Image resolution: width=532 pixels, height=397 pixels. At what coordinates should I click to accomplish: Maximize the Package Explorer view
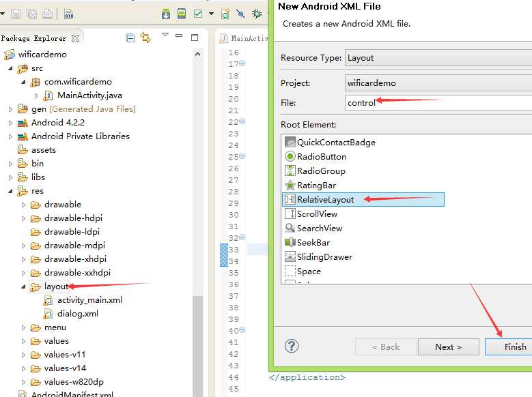coord(195,38)
